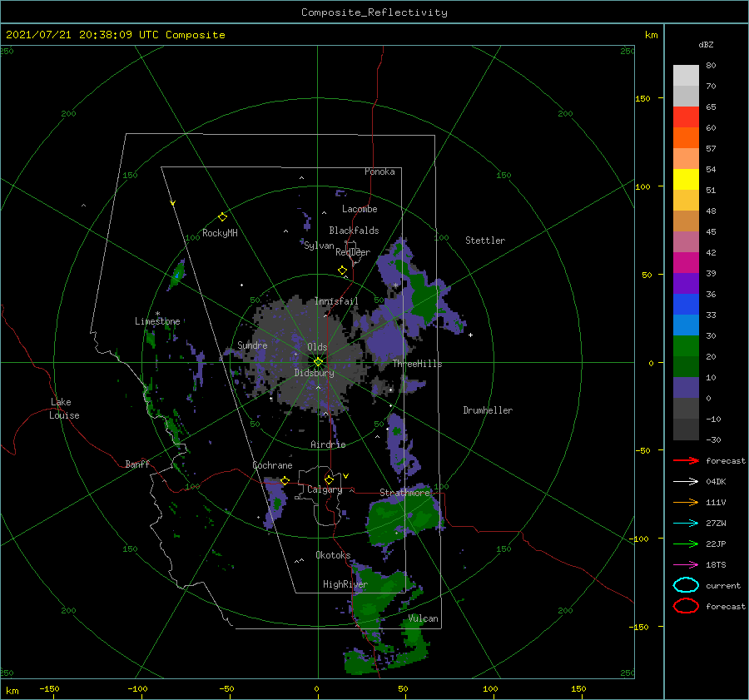The image size is (749, 700).
Task: Click the RockyMH label
Action: tap(221, 233)
